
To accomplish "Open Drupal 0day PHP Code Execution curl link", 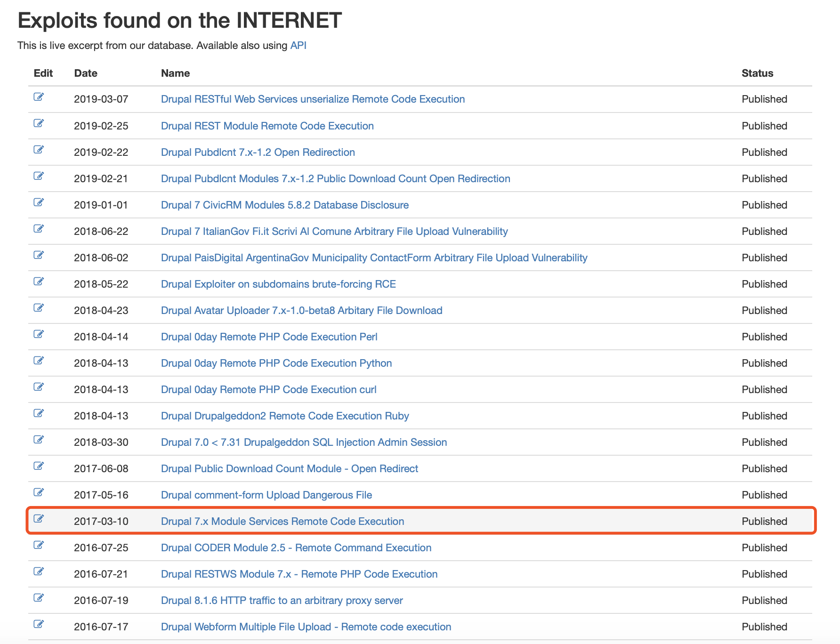I will (268, 390).
